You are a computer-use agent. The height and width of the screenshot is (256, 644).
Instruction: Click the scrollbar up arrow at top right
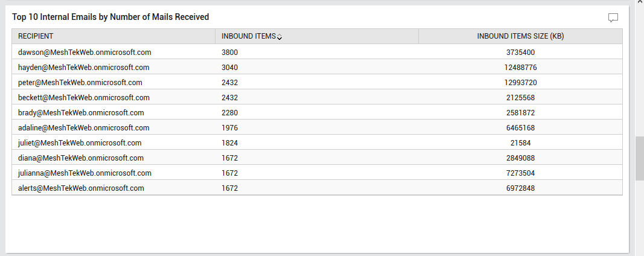(x=640, y=2)
